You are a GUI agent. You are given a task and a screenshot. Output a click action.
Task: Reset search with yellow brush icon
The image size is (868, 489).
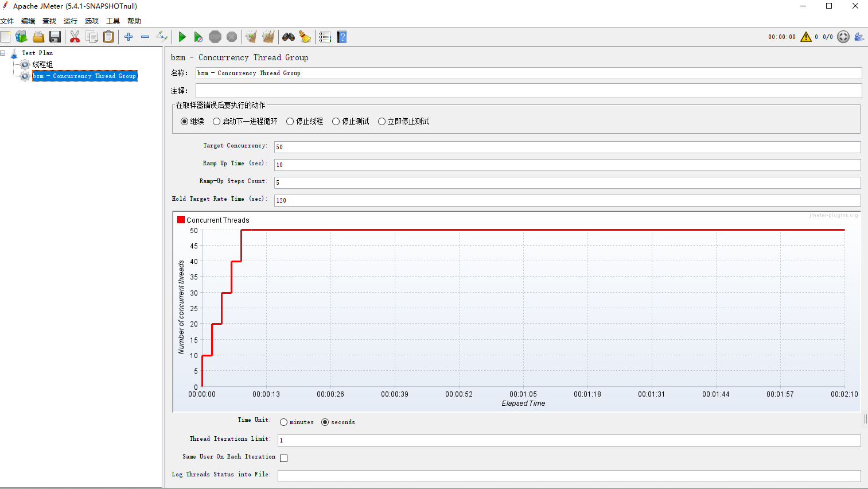[x=305, y=37]
